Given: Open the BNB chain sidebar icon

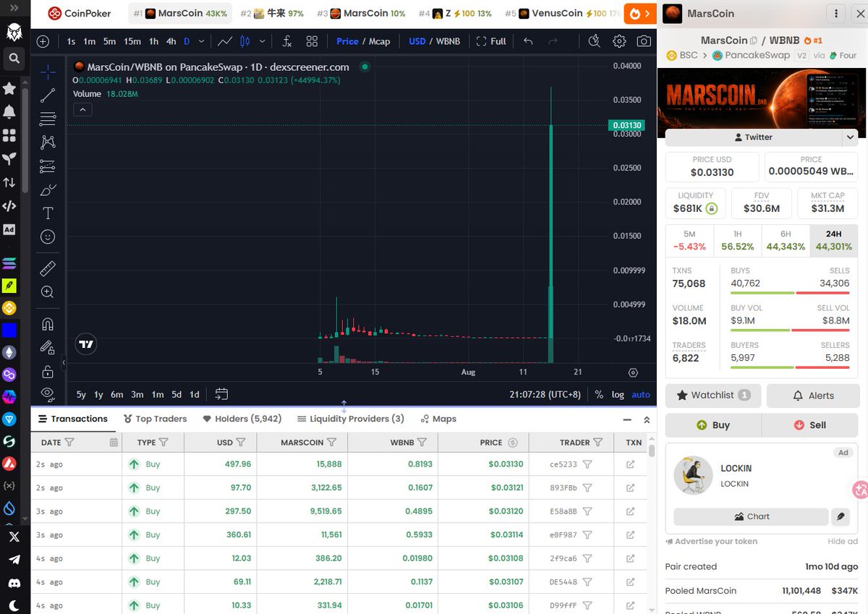Looking at the screenshot, I should tap(9, 308).
